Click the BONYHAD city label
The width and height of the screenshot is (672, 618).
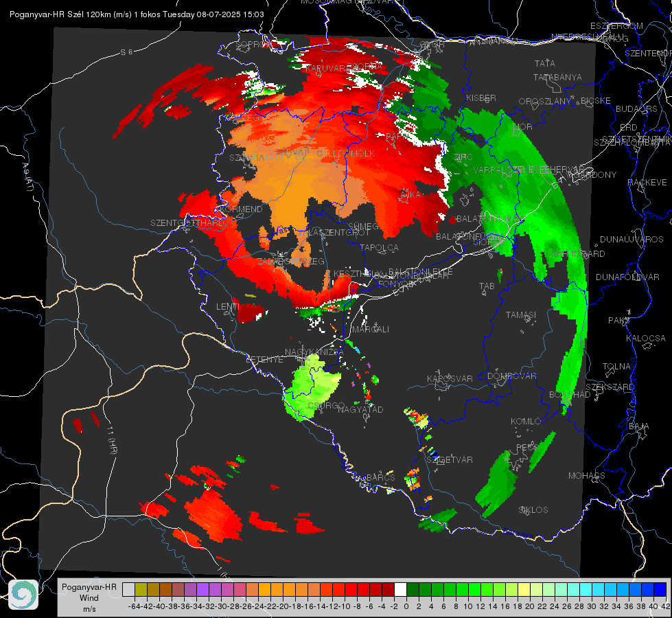tap(570, 394)
